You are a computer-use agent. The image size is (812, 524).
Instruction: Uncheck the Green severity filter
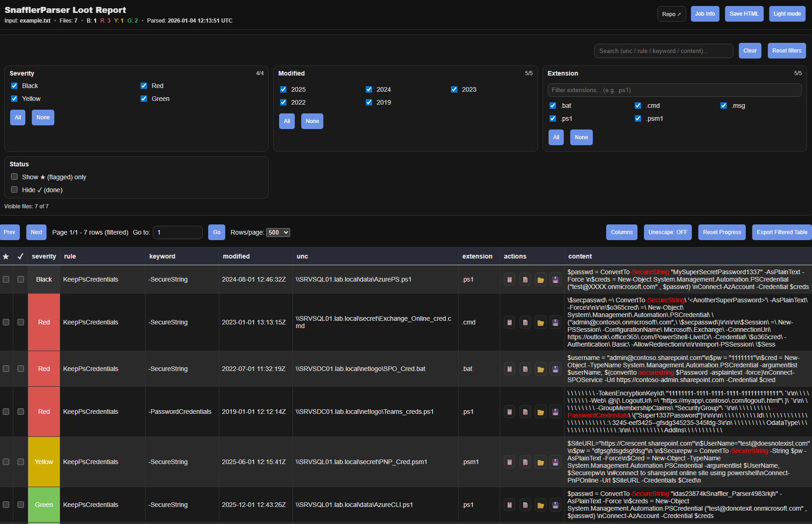click(144, 99)
